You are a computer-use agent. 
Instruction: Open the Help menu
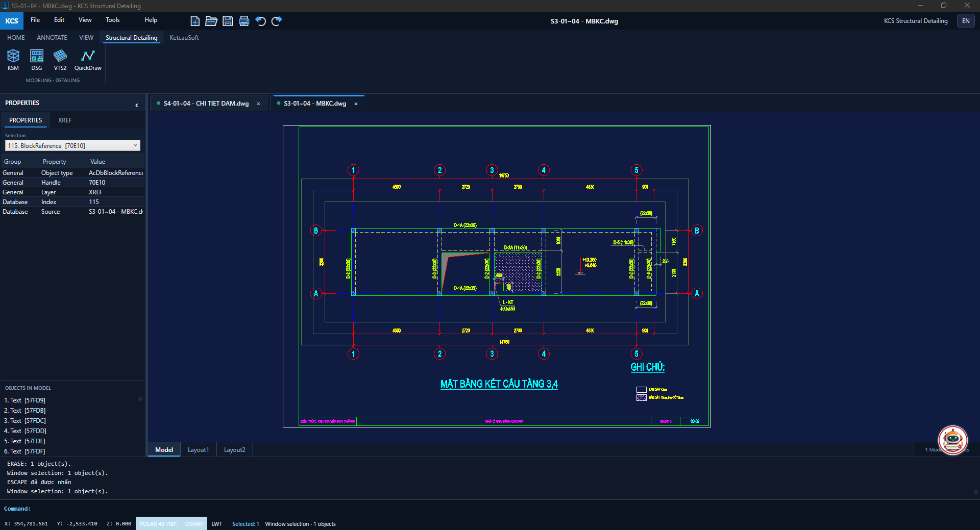click(x=151, y=20)
